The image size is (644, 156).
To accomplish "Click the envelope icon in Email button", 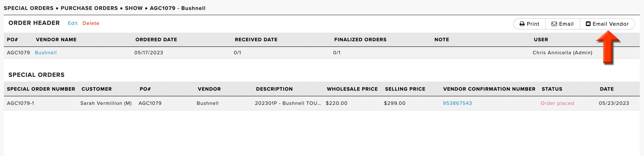I will (554, 24).
